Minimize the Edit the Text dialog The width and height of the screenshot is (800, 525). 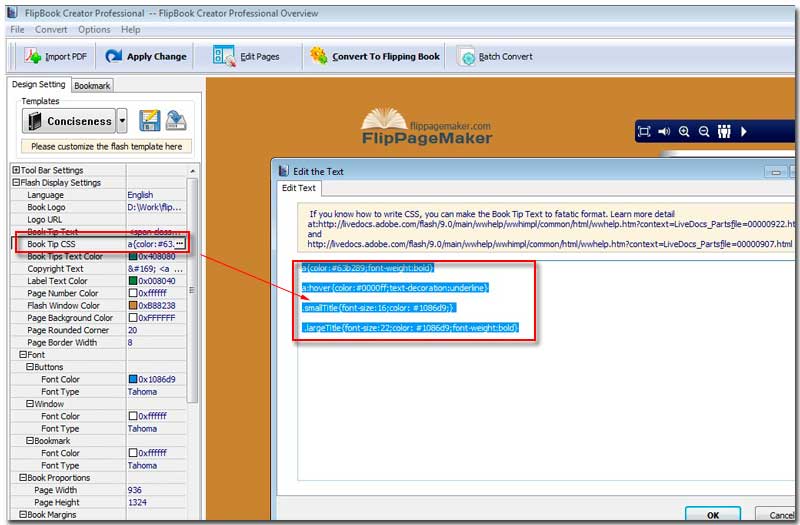[x=776, y=172]
